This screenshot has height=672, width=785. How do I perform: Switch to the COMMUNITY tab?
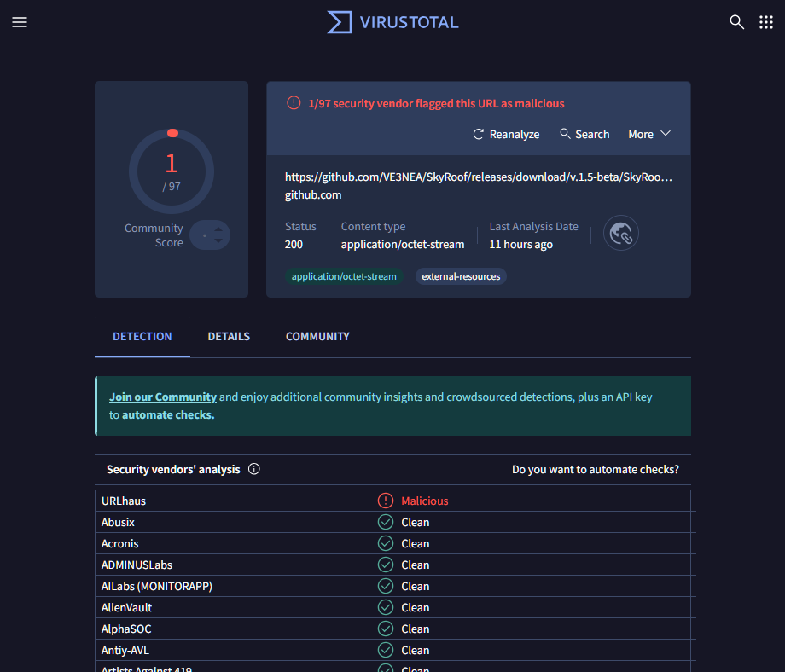(317, 336)
